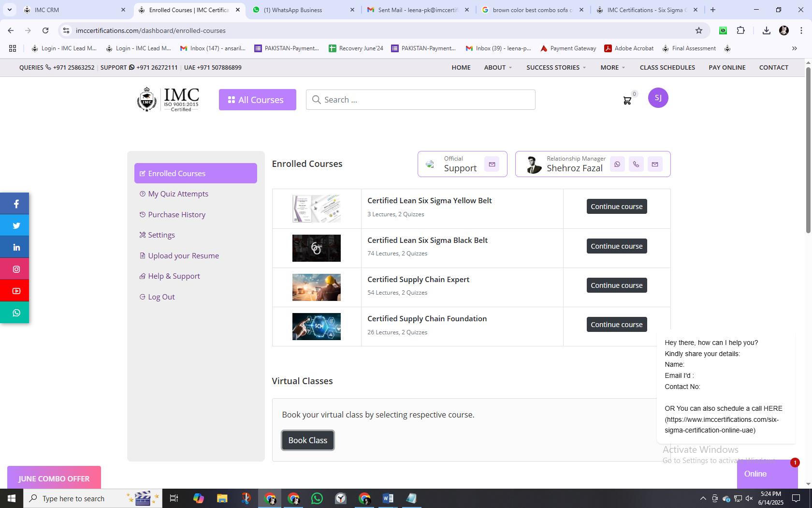The height and width of the screenshot is (508, 812).
Task: Email Relationship Manager Shehroz Fazal
Action: pyautogui.click(x=655, y=164)
